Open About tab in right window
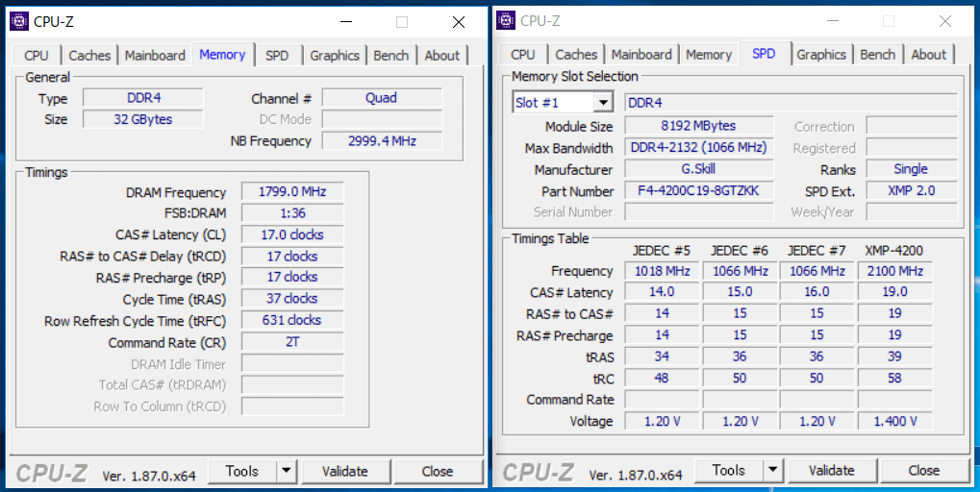 click(929, 55)
